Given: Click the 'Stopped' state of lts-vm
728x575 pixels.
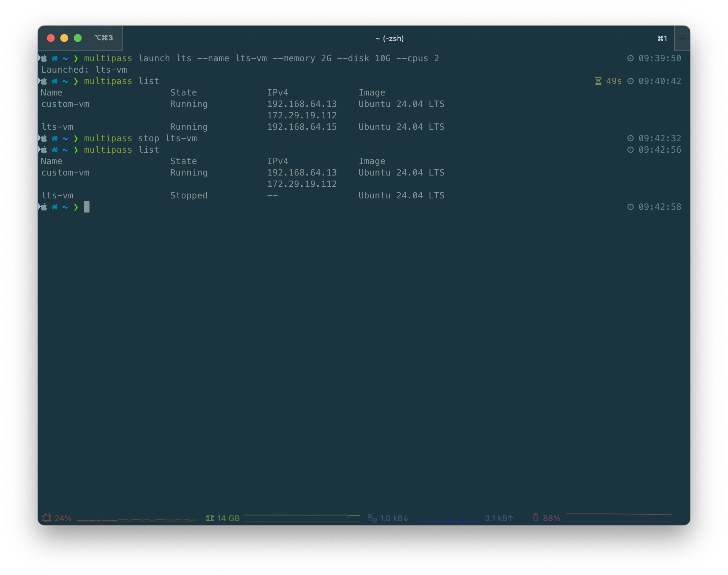Looking at the screenshot, I should click(x=189, y=196).
